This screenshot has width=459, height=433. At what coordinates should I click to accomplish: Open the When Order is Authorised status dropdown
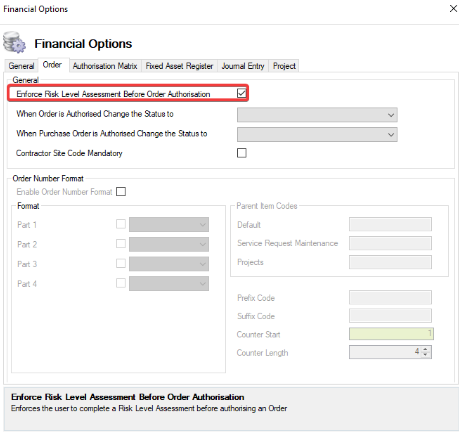point(317,115)
